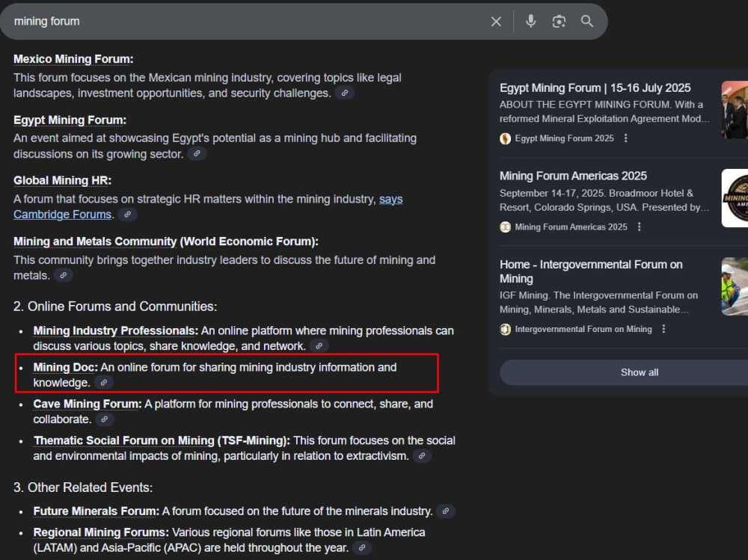Open source link icon after Future Minerals Forum text

tap(446, 511)
